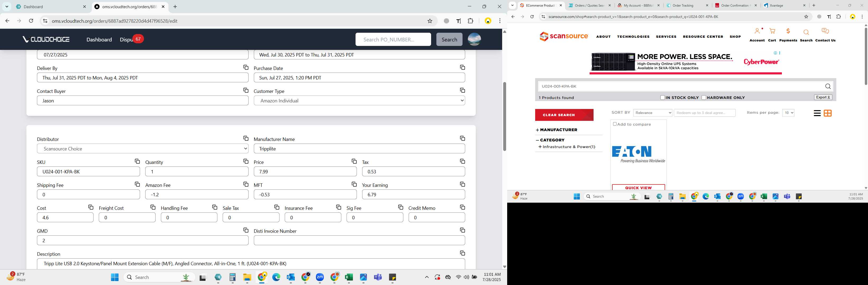This screenshot has height=285, width=868.
Task: Open Excel from the Windows taskbar
Action: (x=349, y=277)
